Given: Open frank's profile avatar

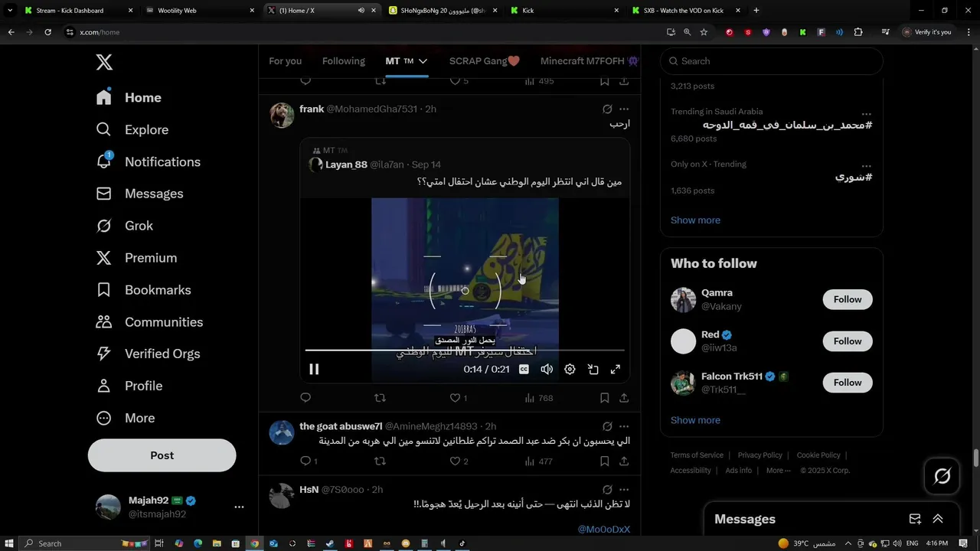Looking at the screenshot, I should (x=282, y=115).
